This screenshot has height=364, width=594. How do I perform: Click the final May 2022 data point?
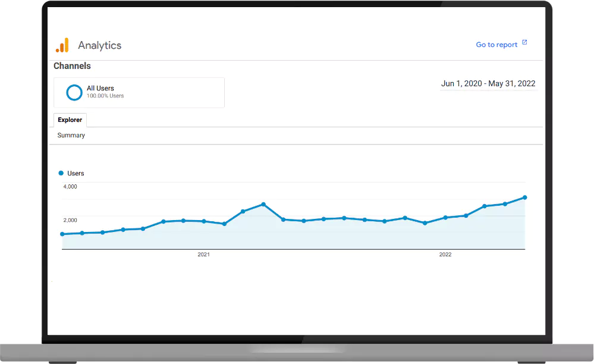coord(524,196)
